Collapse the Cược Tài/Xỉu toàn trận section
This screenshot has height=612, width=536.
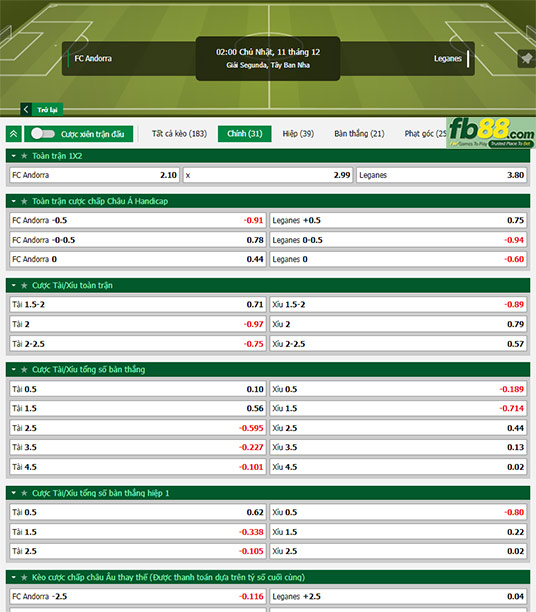coord(14,286)
